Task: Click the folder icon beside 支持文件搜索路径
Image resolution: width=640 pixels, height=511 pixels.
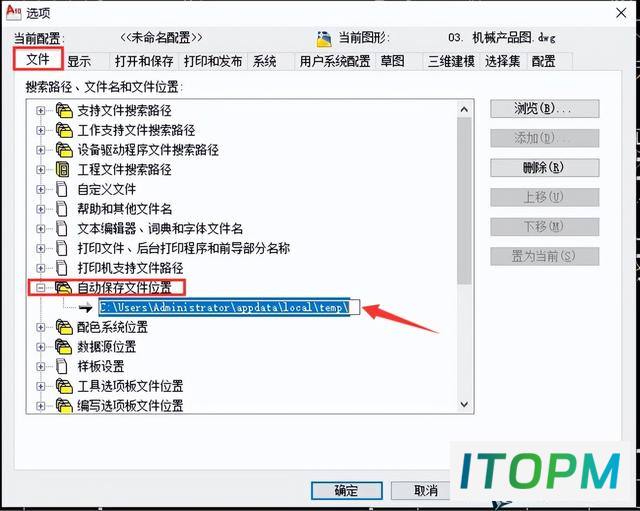Action: click(64, 110)
